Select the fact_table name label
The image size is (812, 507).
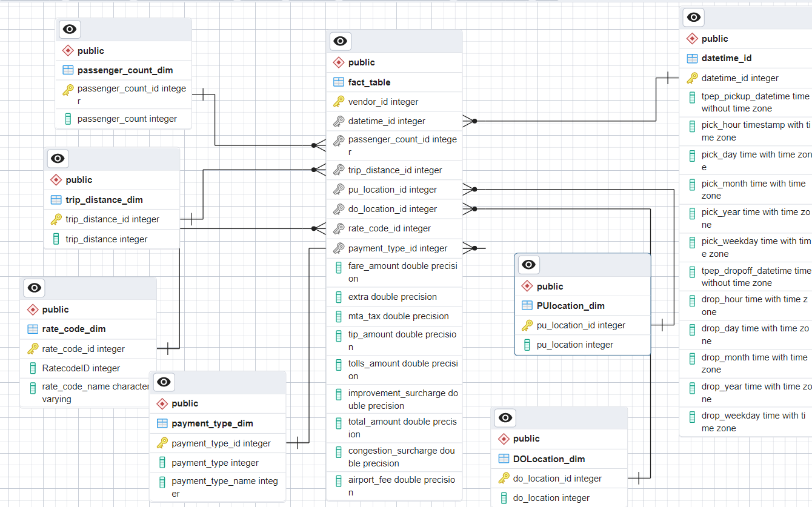pos(370,82)
